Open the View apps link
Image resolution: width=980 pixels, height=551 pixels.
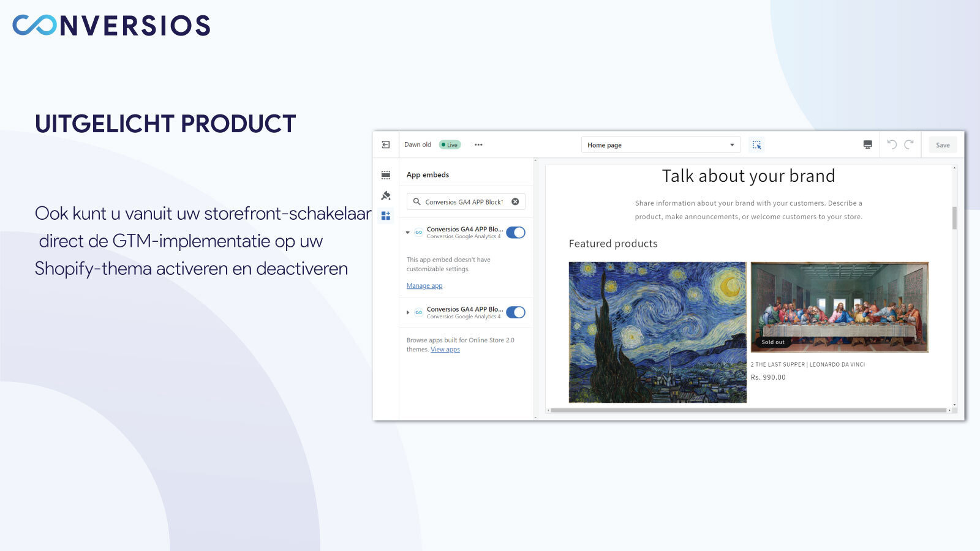coord(445,350)
